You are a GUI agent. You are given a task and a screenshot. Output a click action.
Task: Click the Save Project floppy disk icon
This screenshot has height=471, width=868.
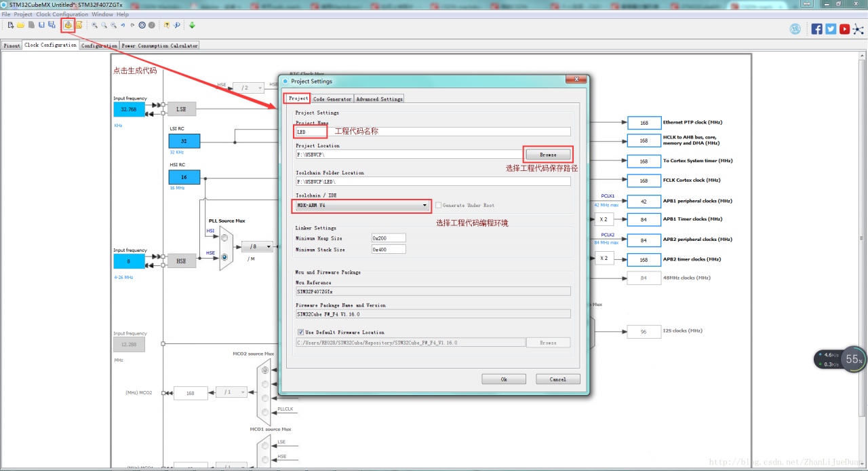pyautogui.click(x=41, y=25)
